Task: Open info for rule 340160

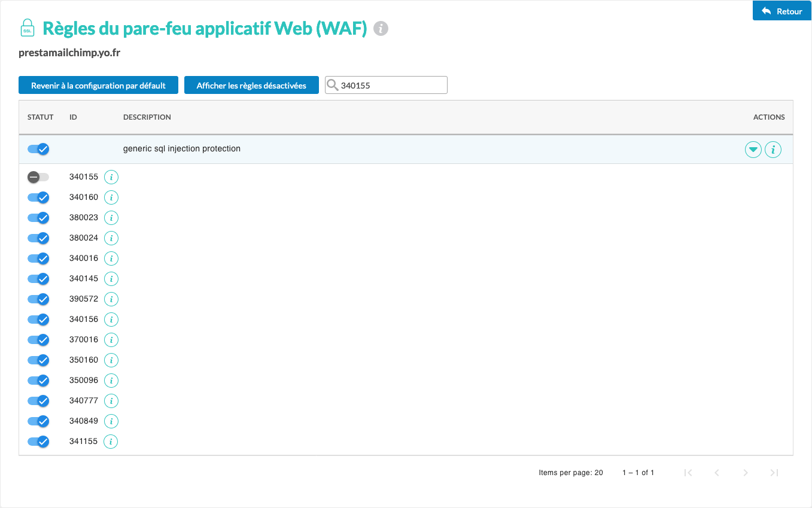Action: (111, 197)
